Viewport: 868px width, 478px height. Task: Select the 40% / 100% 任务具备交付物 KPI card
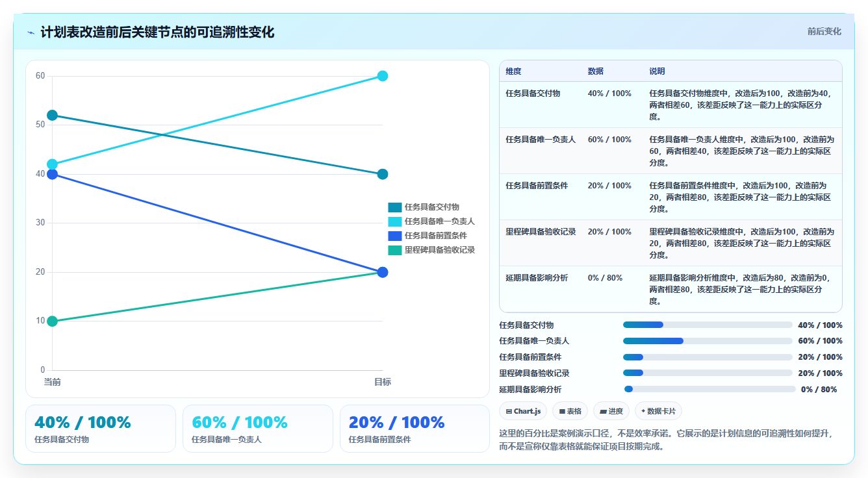101,429
